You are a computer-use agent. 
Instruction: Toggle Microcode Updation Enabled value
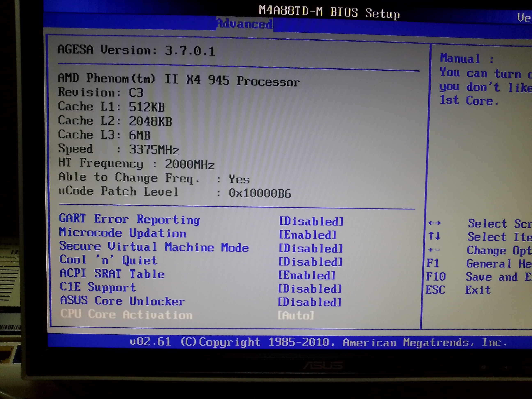point(308,235)
